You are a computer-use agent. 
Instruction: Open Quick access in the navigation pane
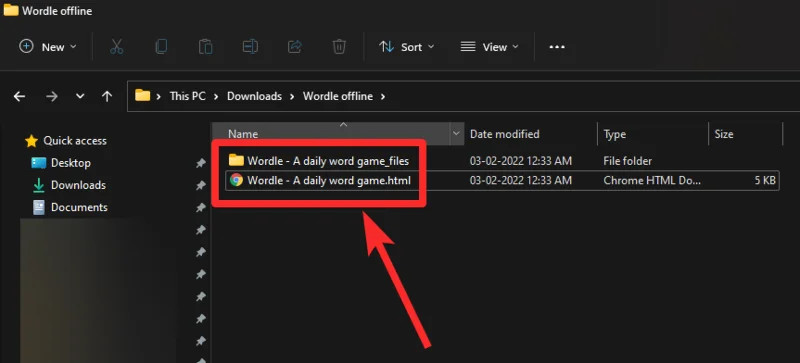coord(75,140)
